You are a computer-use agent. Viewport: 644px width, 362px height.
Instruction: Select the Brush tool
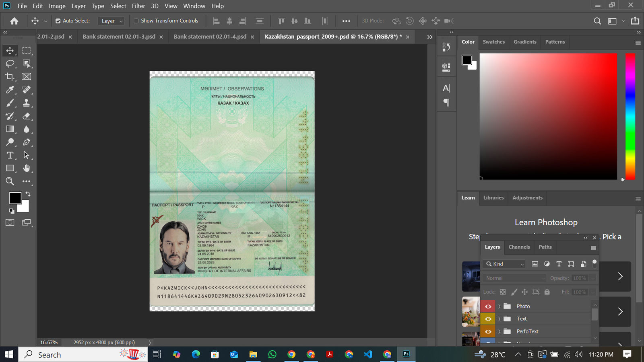(10, 103)
